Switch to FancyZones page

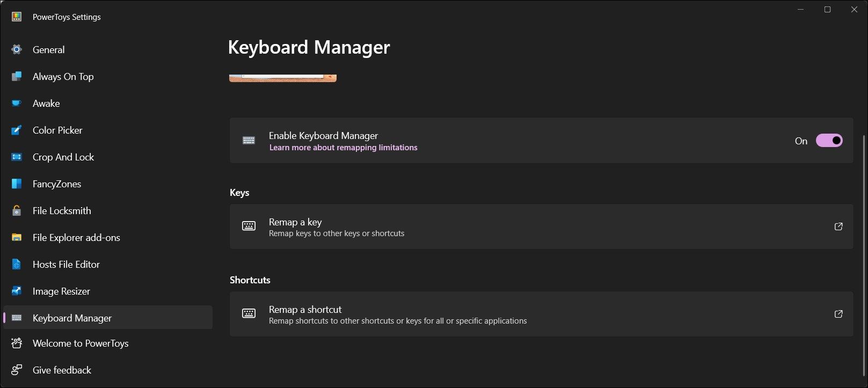(x=107, y=184)
